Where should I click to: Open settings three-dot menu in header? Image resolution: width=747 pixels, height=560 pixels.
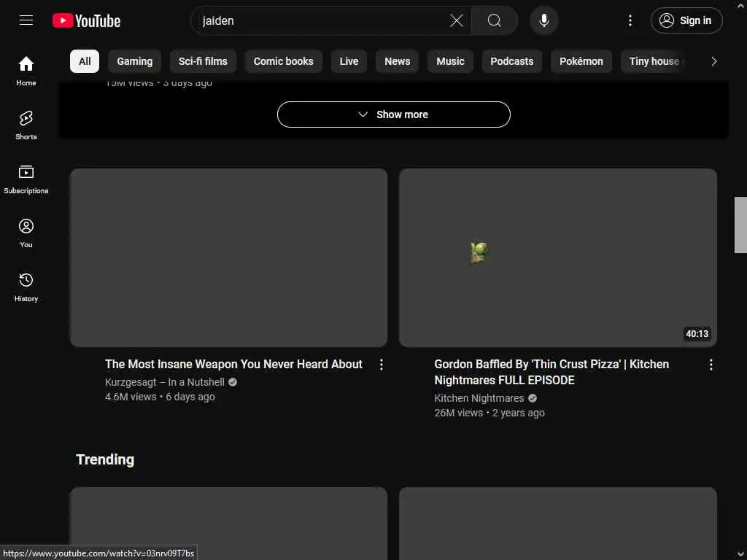(630, 20)
